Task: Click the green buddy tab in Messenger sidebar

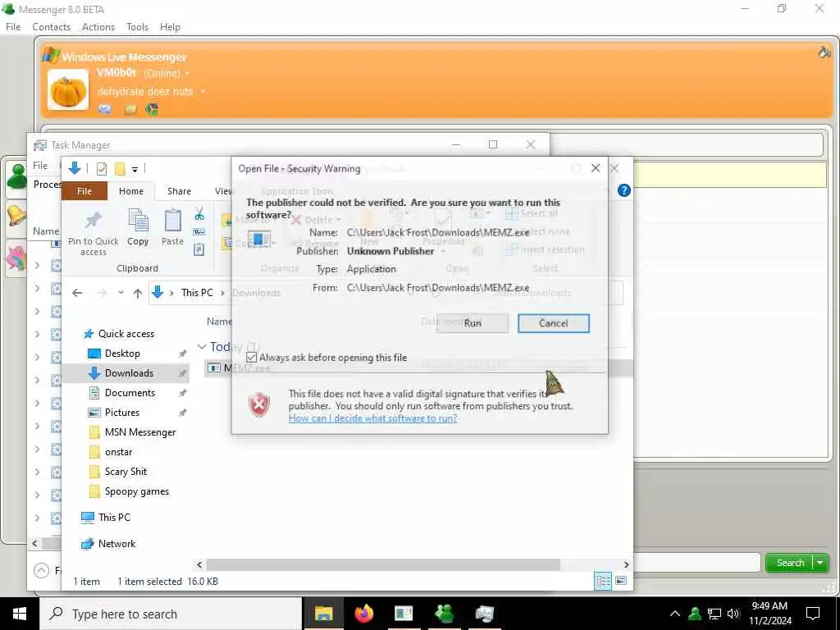Action: pyautogui.click(x=17, y=177)
